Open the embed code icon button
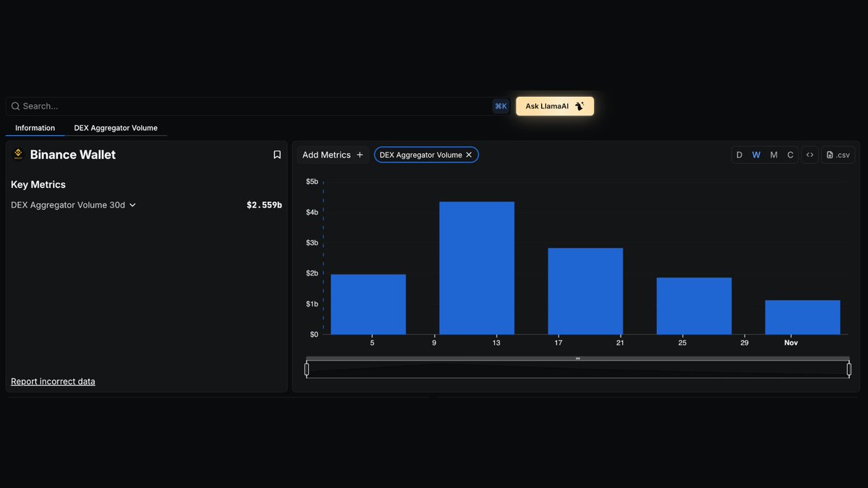The image size is (868, 488). point(809,155)
